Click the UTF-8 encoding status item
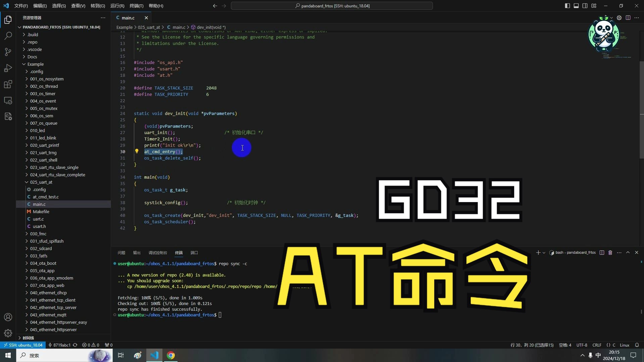Image resolution: width=644 pixels, height=362 pixels. pyautogui.click(x=582, y=345)
